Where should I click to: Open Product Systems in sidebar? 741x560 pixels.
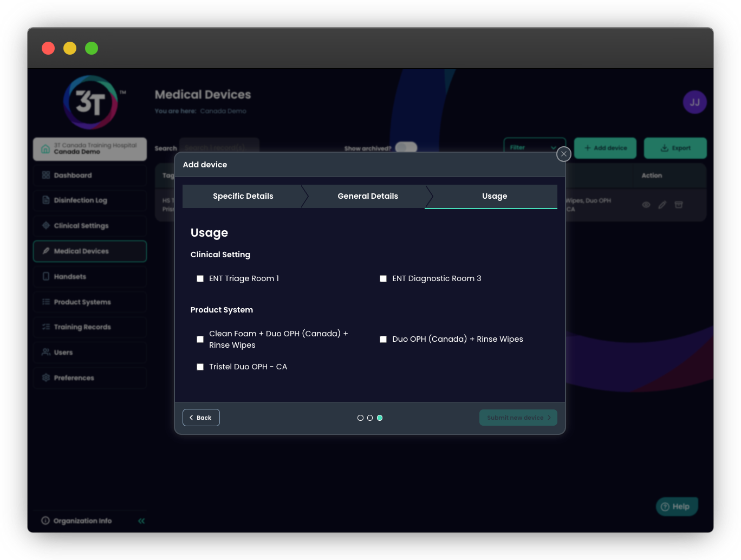[x=90, y=302]
